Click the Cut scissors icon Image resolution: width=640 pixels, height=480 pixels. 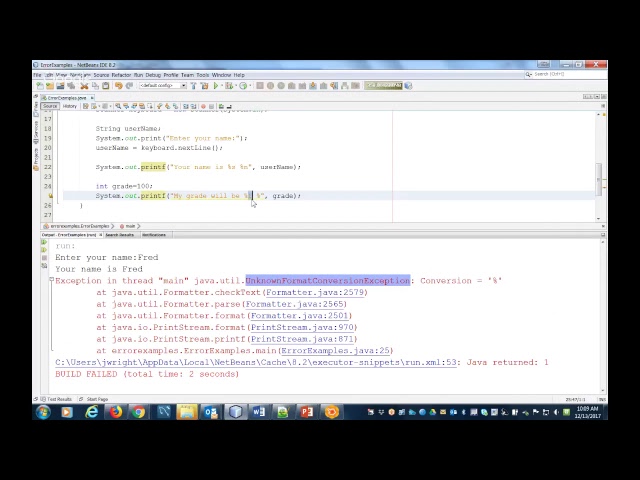(84, 86)
